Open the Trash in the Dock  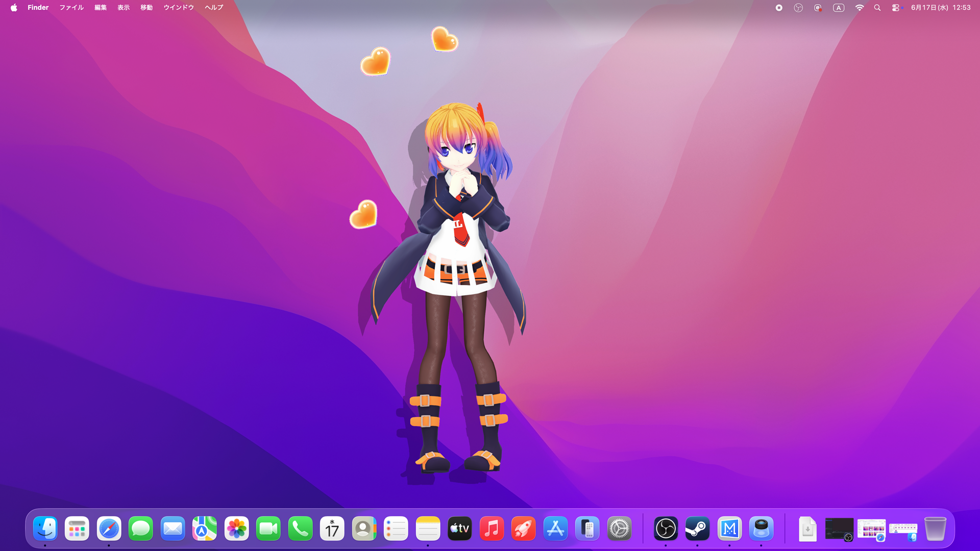pos(935,529)
